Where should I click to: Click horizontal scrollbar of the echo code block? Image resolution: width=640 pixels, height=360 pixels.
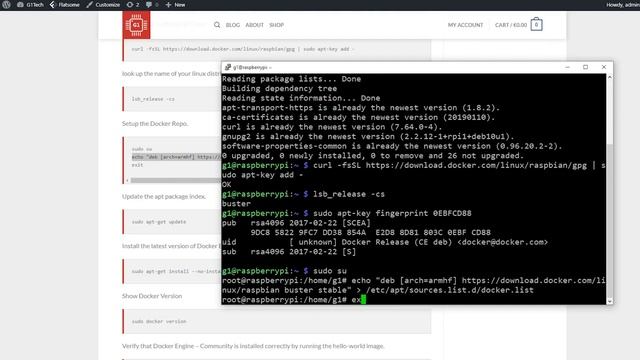point(176,180)
